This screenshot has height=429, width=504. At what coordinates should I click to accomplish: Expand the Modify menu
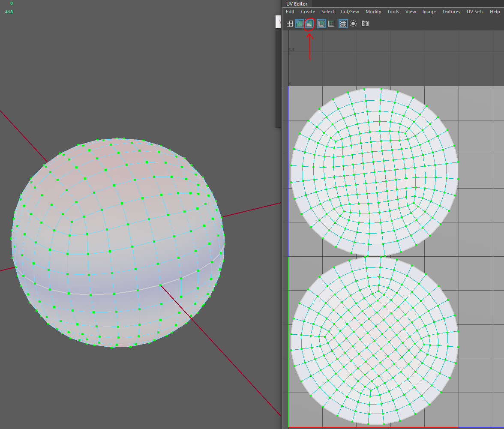(x=373, y=12)
